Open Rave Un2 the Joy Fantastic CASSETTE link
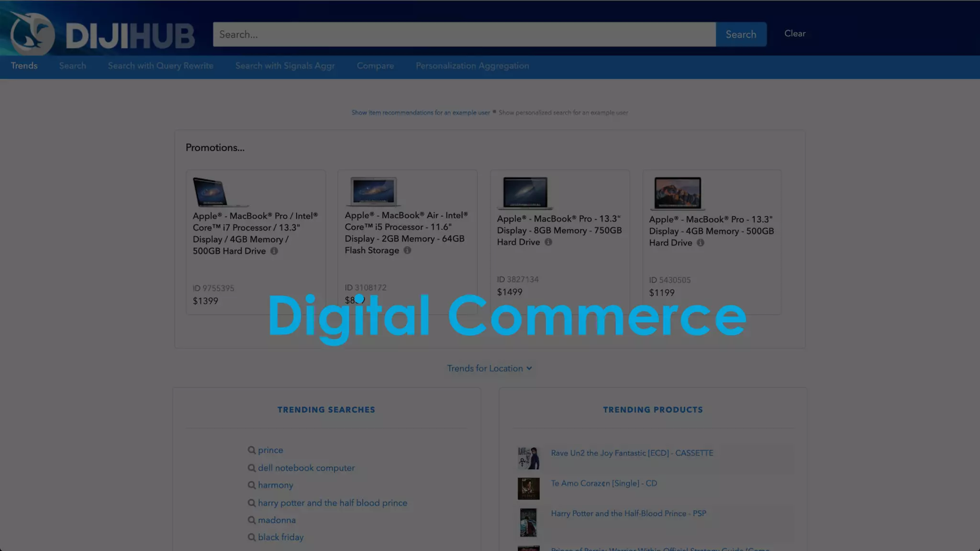 [632, 453]
